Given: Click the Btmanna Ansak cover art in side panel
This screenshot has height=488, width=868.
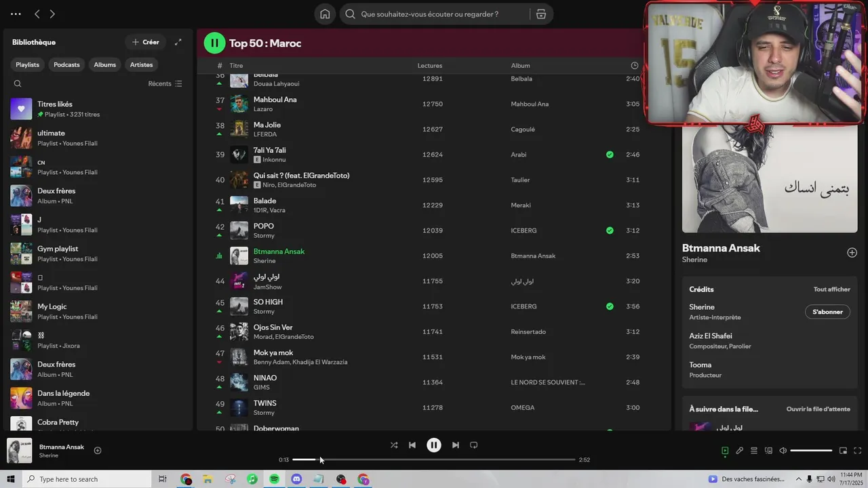Looking at the screenshot, I should pyautogui.click(x=770, y=179).
